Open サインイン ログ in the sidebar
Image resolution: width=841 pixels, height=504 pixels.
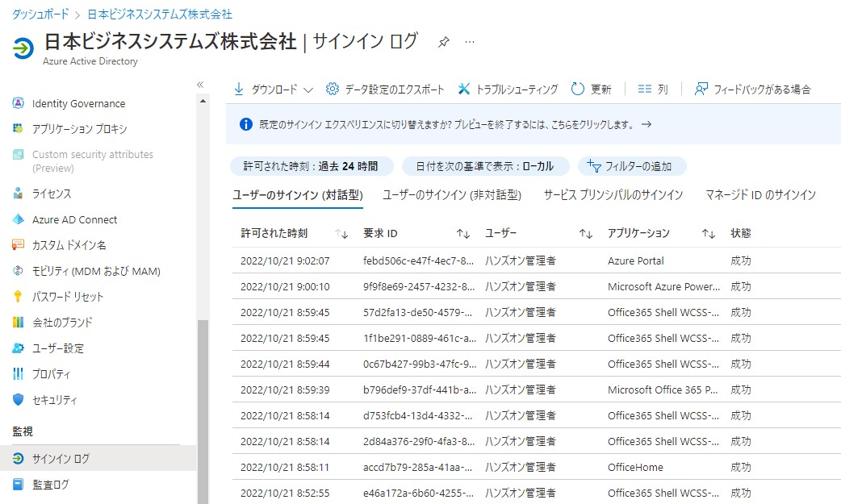[x=98, y=458]
